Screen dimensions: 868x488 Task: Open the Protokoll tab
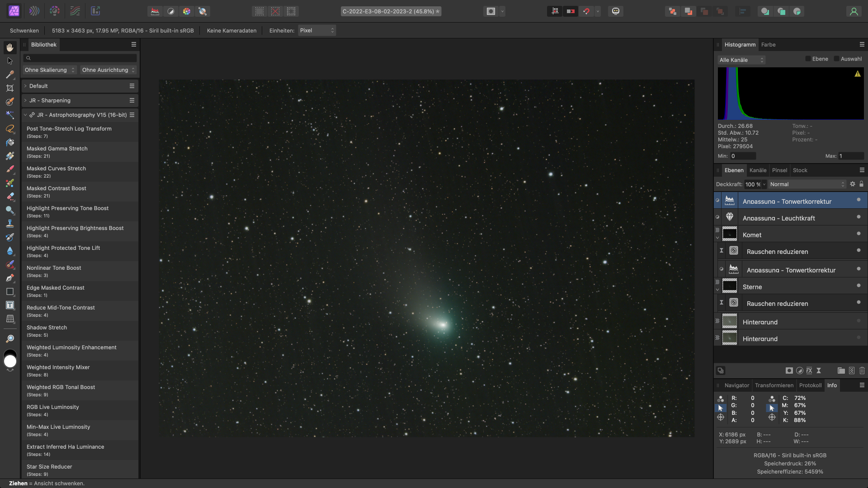(x=810, y=385)
